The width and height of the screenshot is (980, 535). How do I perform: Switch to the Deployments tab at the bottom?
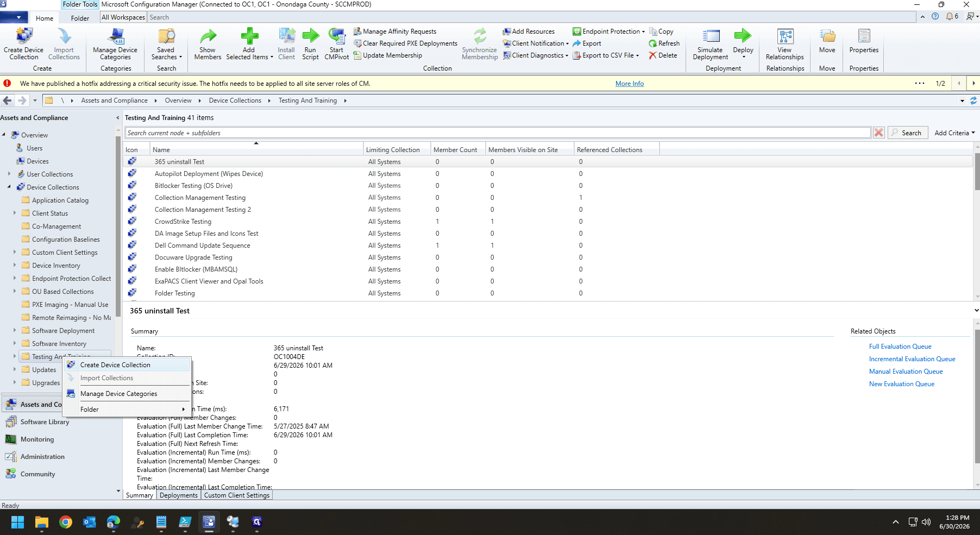[x=179, y=495]
